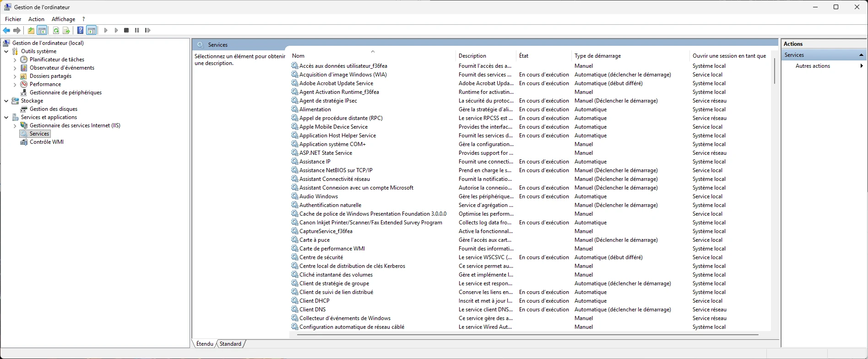Collapse the Outils système branch
868x359 pixels.
pyautogui.click(x=6, y=51)
